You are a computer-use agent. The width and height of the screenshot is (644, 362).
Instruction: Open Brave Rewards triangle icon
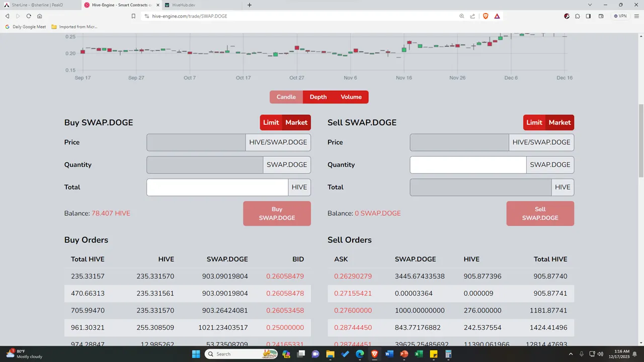click(x=497, y=16)
